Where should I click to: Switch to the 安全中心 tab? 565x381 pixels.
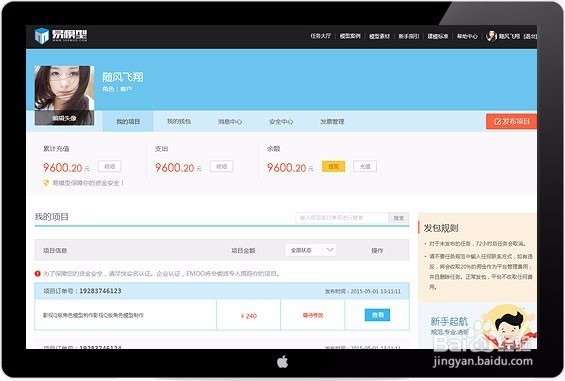point(281,121)
